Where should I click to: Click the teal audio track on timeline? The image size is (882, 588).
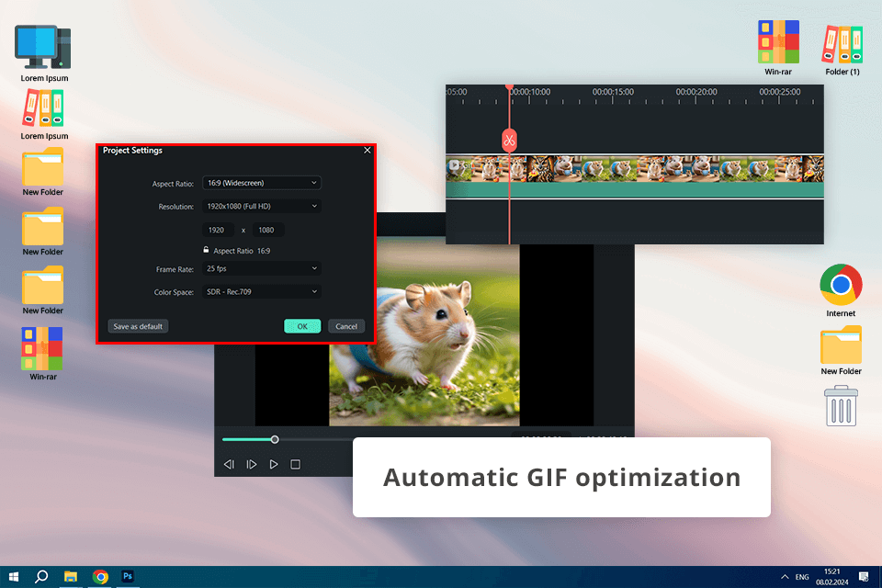click(635, 189)
